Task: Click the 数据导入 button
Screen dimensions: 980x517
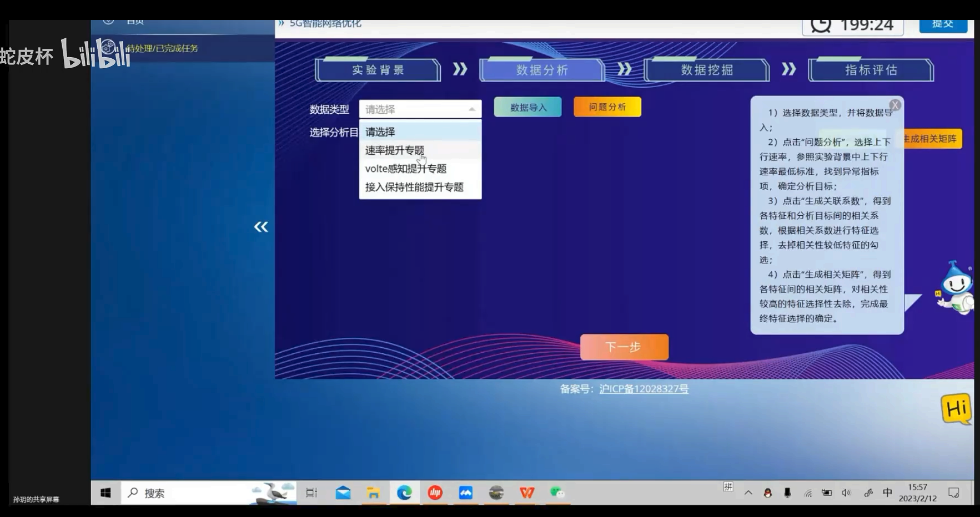Action: point(528,107)
